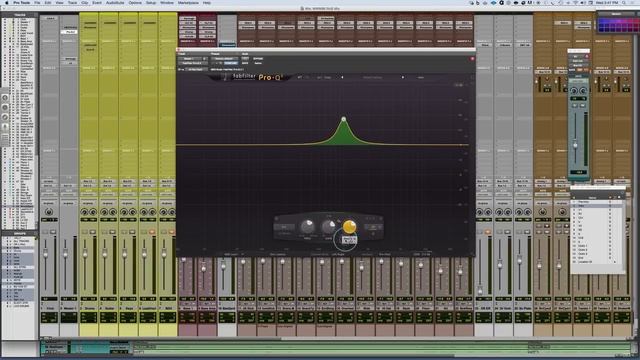Click the Pro-Q output gain 100% 0.0 dB control
640x360 pixels.
422,254
